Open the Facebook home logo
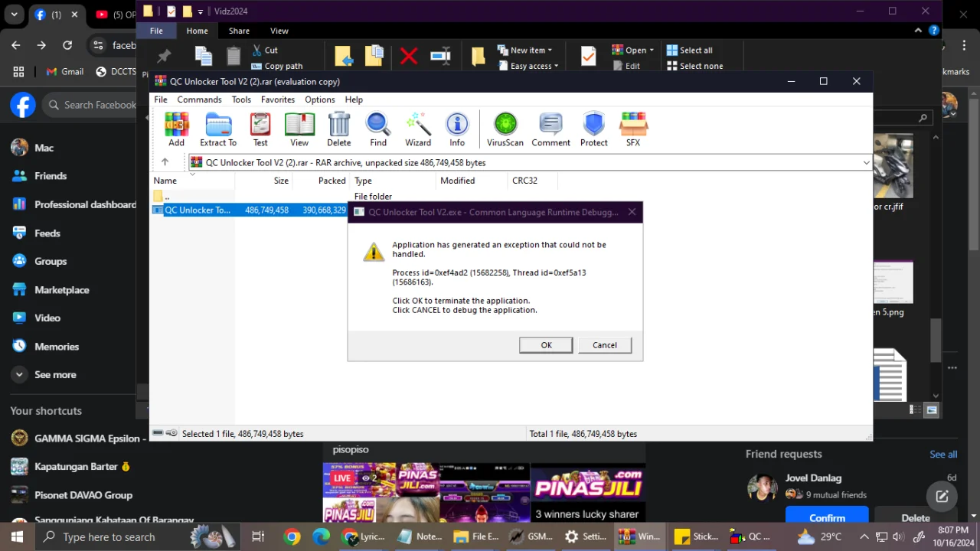This screenshot has width=980, height=551. pyautogui.click(x=23, y=105)
